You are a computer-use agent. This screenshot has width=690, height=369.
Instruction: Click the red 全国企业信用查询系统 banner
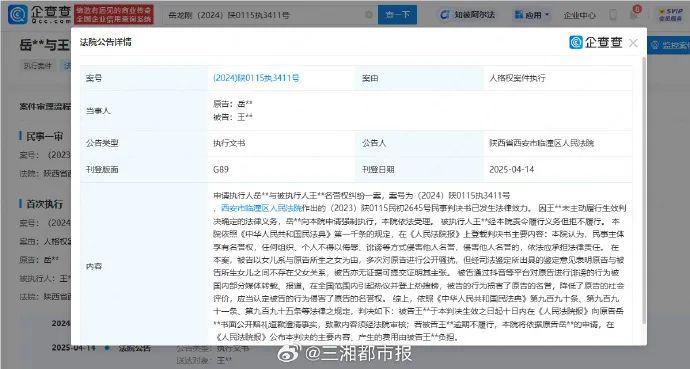(114, 15)
